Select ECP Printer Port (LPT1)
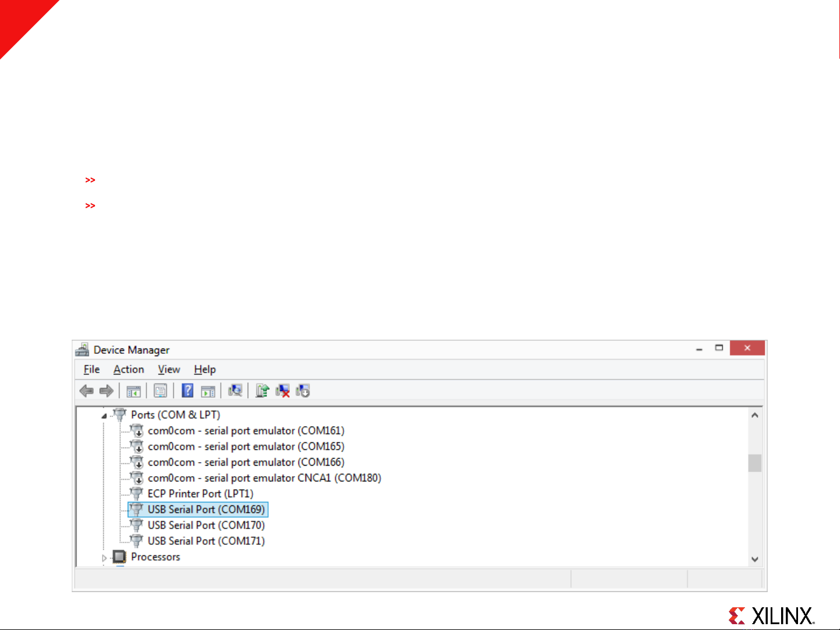 (x=200, y=494)
